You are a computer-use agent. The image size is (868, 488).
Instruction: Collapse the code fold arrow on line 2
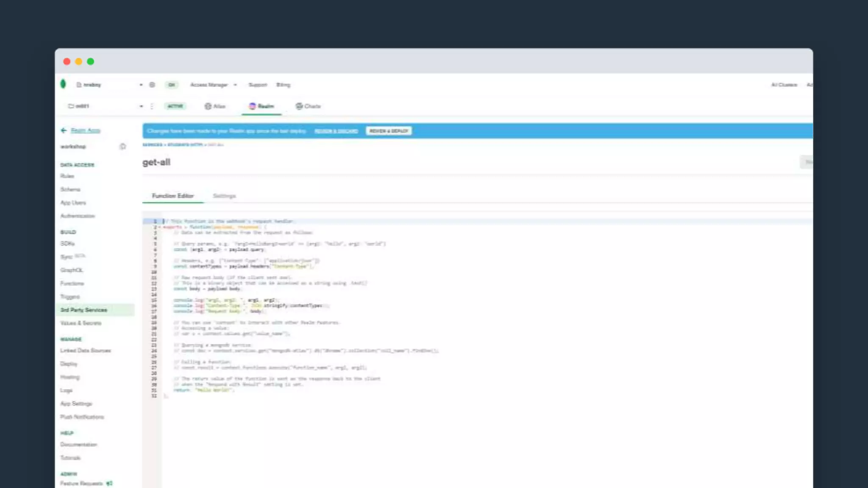coord(159,227)
